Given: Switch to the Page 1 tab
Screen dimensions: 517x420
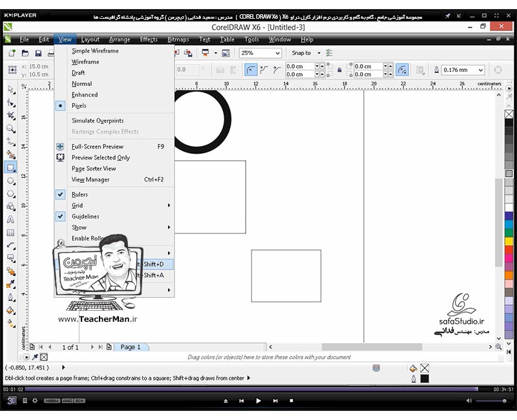Looking at the screenshot, I should click(x=131, y=347).
